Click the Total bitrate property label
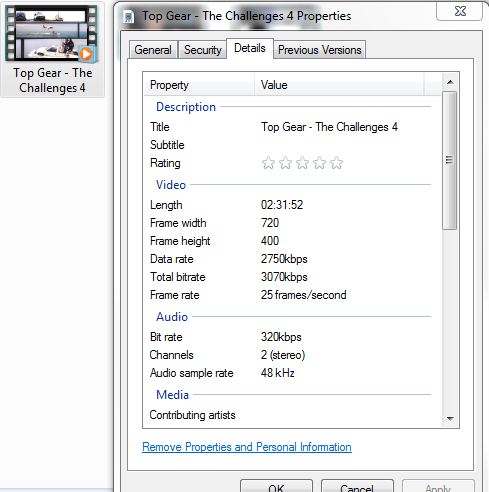 click(178, 277)
